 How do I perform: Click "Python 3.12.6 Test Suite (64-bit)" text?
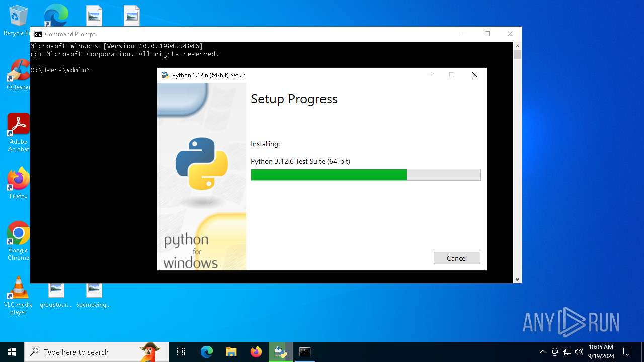(x=300, y=161)
